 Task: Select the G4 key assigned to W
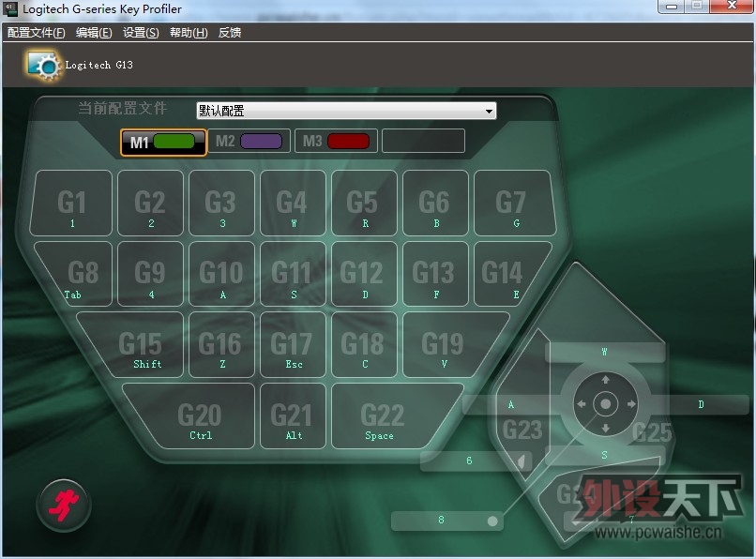click(x=294, y=203)
